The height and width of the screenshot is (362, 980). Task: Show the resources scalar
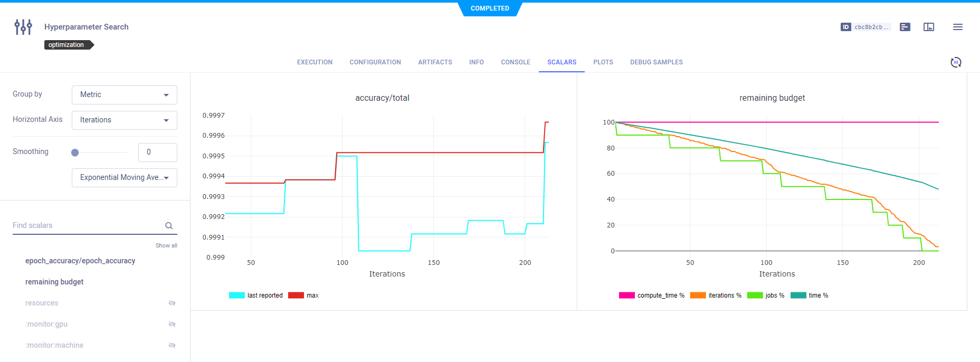pos(172,303)
